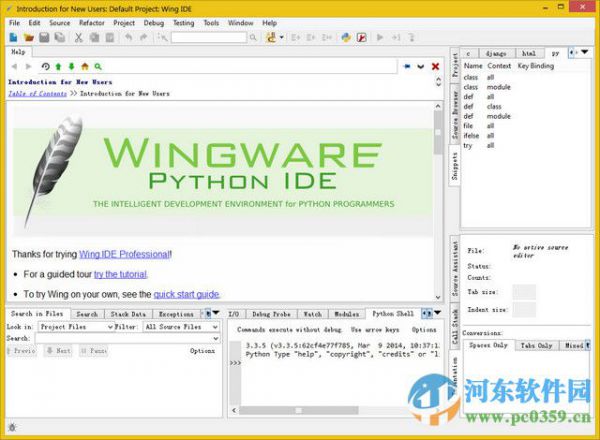Switch to the Exceptions tab
Viewport: 600px width, 440px height.
click(x=176, y=314)
